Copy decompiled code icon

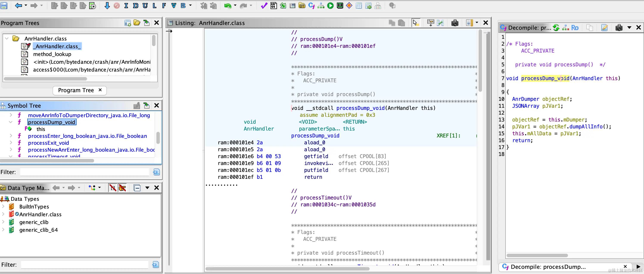tap(590, 28)
